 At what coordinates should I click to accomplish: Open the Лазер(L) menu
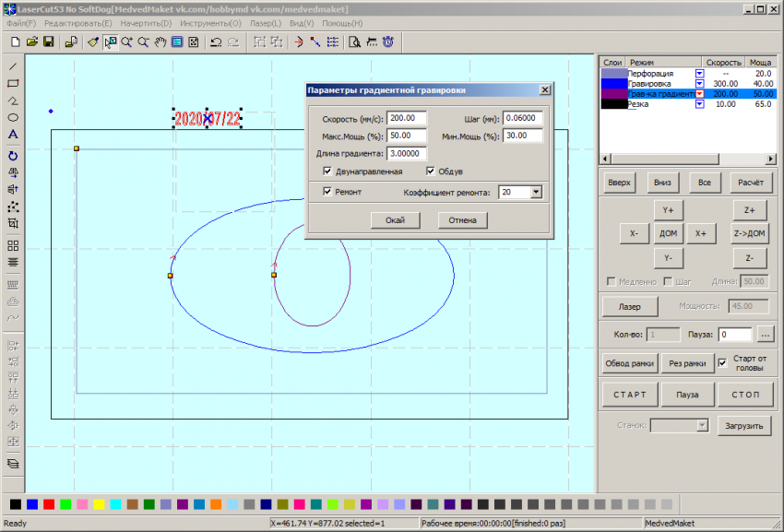pyautogui.click(x=266, y=23)
